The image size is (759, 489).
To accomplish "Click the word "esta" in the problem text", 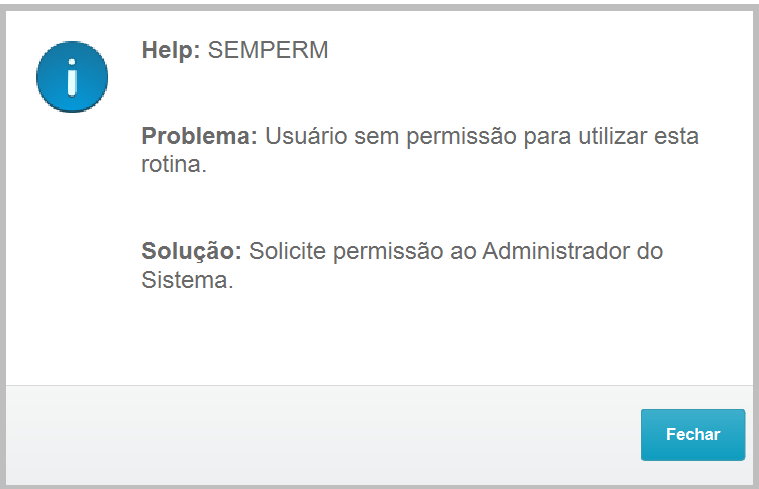I will 677,136.
